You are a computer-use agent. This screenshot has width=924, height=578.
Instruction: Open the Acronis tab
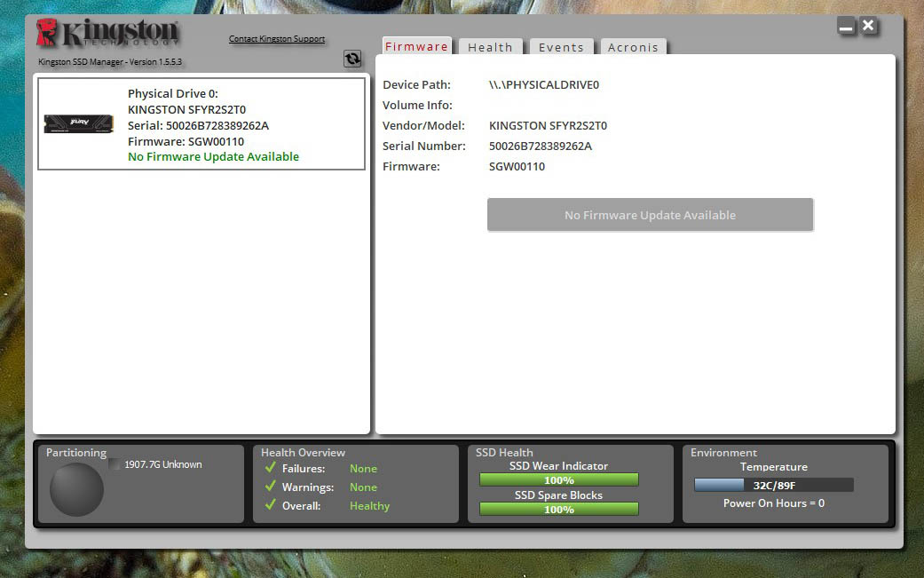click(633, 47)
